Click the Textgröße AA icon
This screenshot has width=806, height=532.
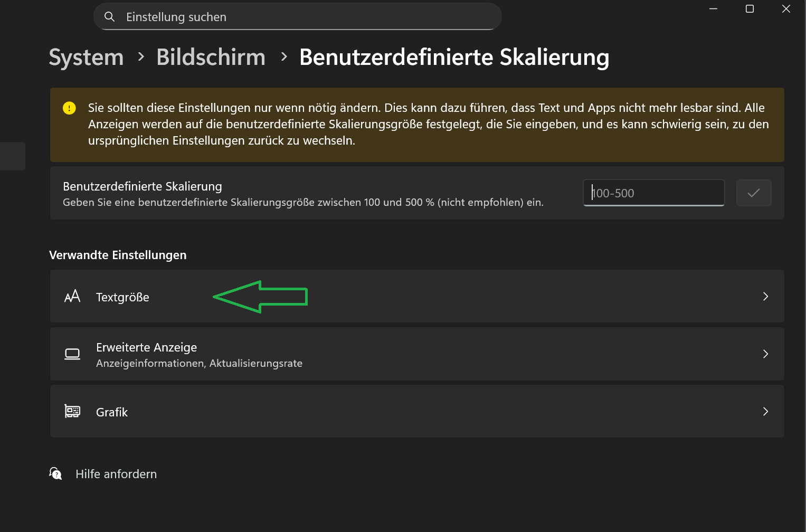pos(72,296)
